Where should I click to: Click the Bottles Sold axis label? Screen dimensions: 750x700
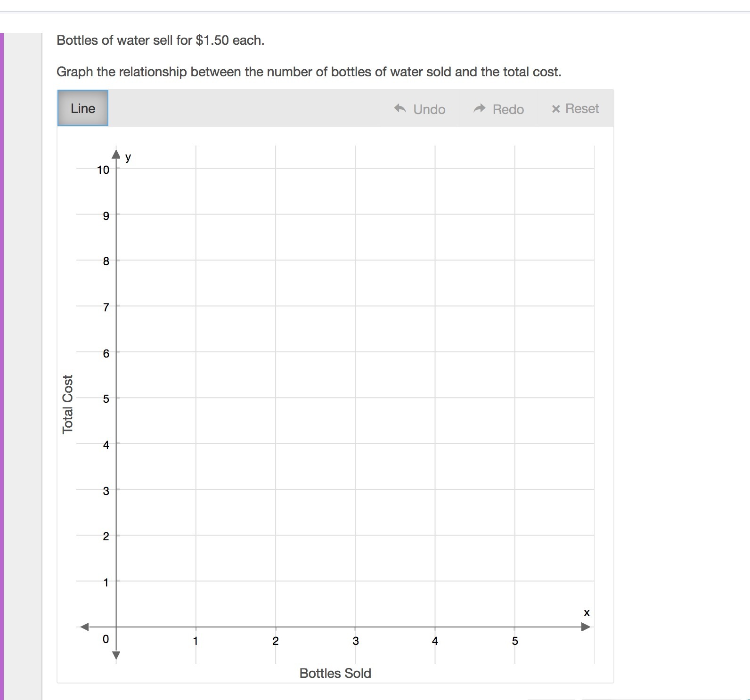point(335,673)
